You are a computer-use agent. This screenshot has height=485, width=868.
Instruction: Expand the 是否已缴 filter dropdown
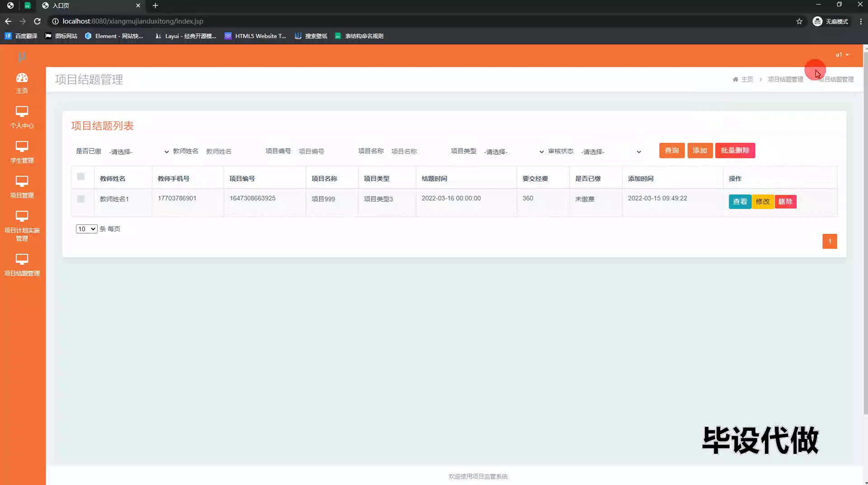coord(139,152)
